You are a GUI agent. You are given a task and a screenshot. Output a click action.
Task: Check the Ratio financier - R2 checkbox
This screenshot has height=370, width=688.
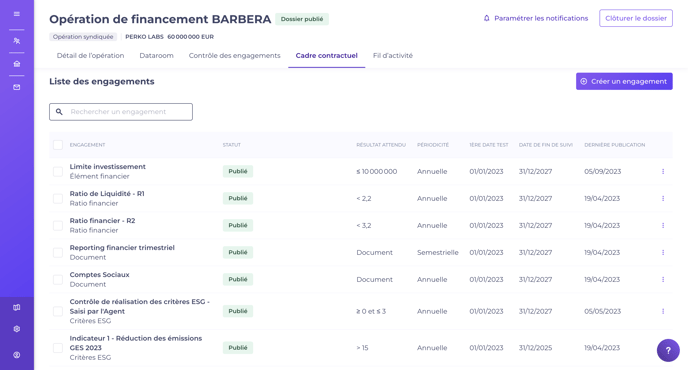pos(58,226)
